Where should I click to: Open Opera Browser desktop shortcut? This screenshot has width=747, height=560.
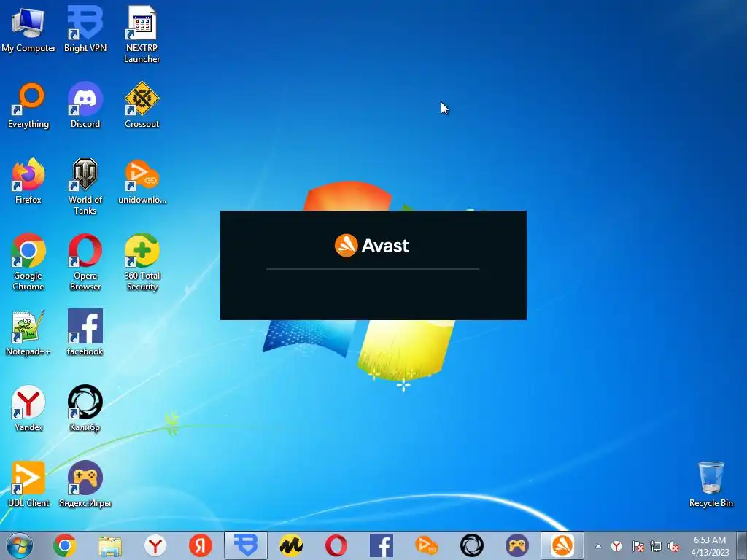85,262
